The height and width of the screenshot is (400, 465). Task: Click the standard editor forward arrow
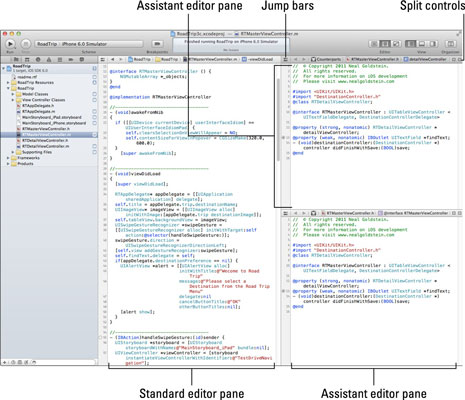point(121,59)
